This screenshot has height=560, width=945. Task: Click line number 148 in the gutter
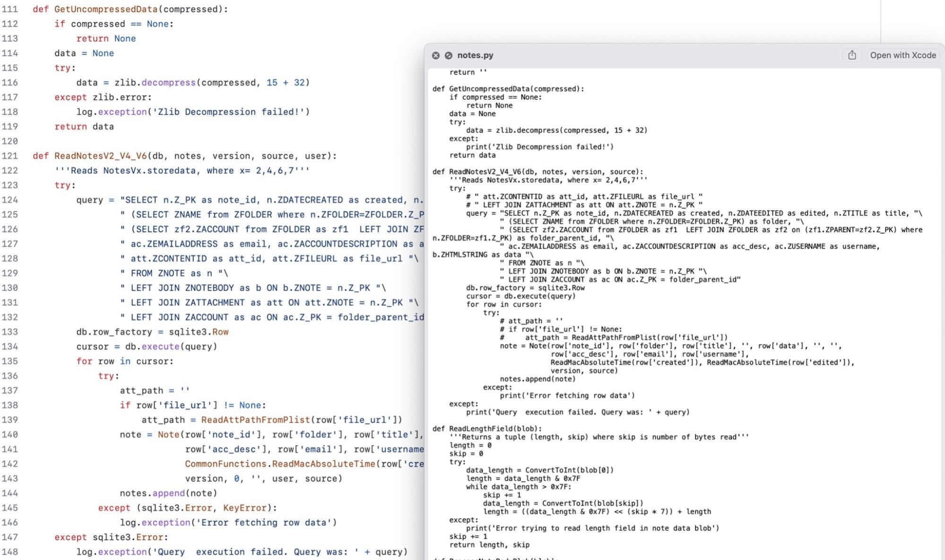pyautogui.click(x=10, y=551)
